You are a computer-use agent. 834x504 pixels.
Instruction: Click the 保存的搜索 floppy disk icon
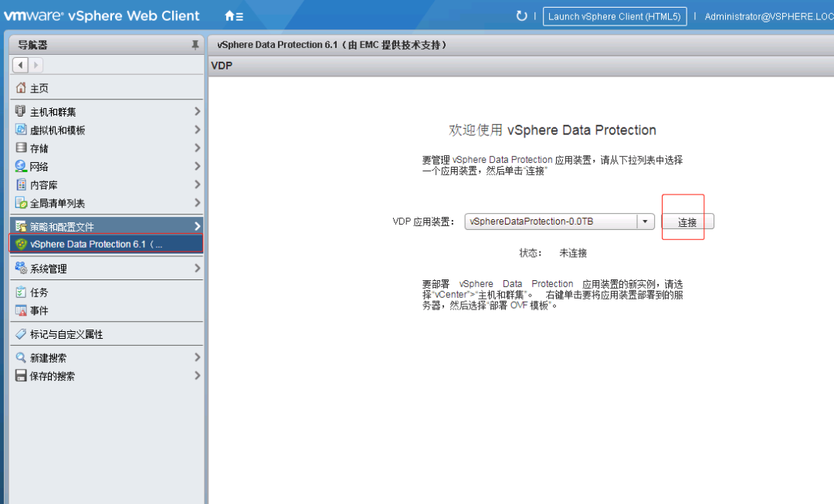click(21, 376)
